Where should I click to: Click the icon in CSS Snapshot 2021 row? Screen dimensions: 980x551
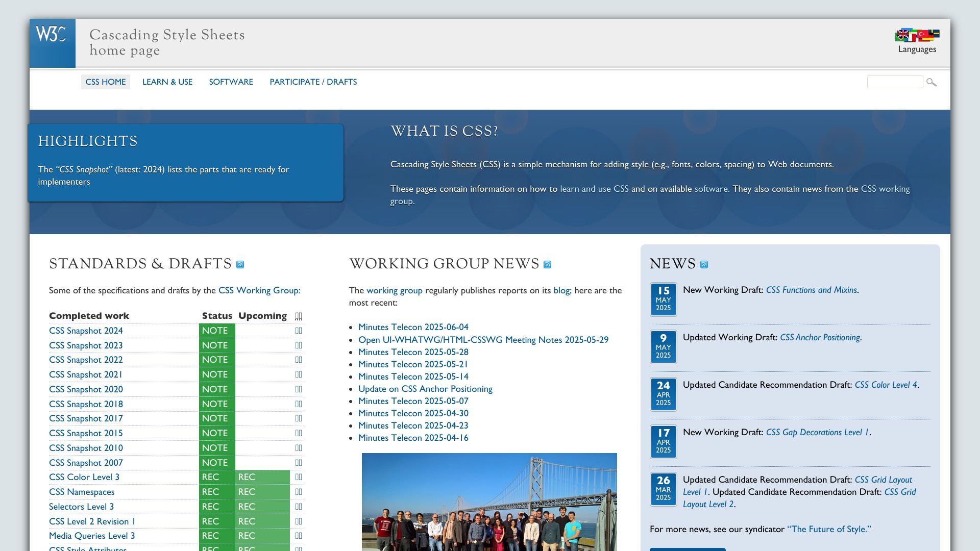[x=299, y=374]
